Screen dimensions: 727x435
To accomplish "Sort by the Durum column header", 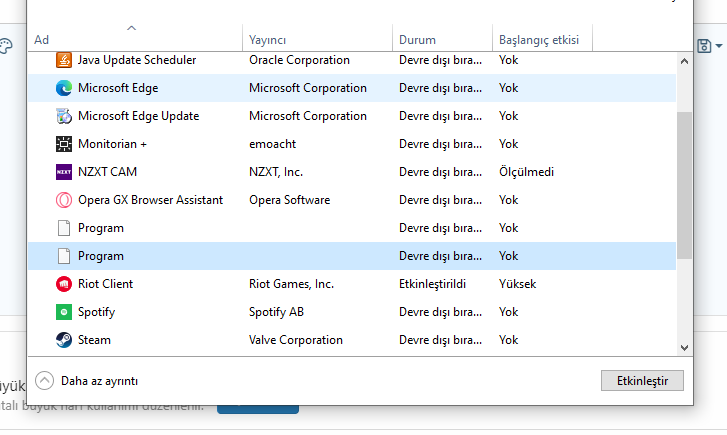I will pyautogui.click(x=417, y=40).
